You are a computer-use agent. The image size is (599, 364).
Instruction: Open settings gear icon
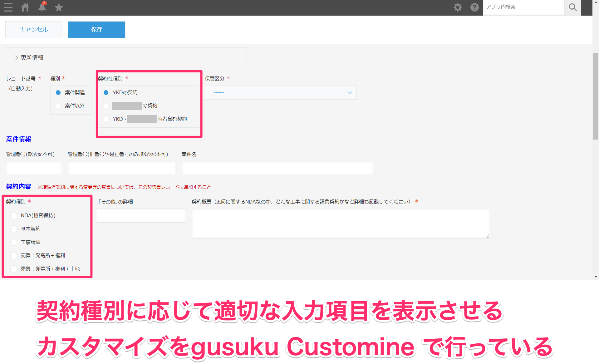(x=458, y=7)
